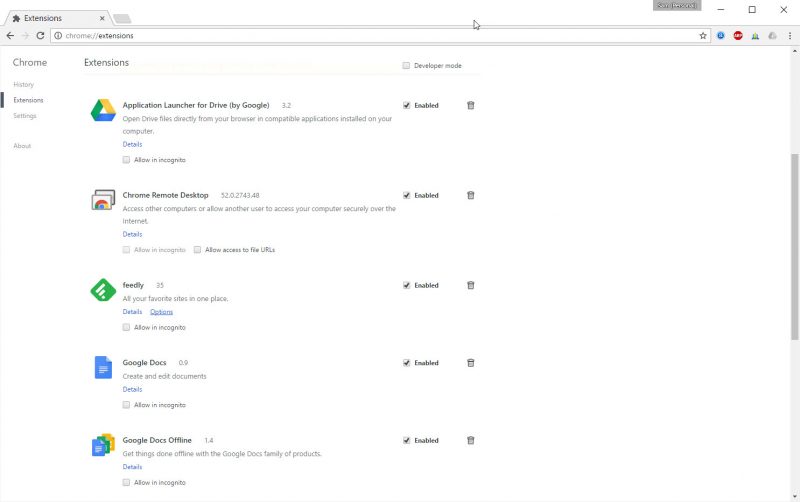Click the chrome://extensions address bar
Viewport: 800px width, 502px height.
tap(378, 36)
